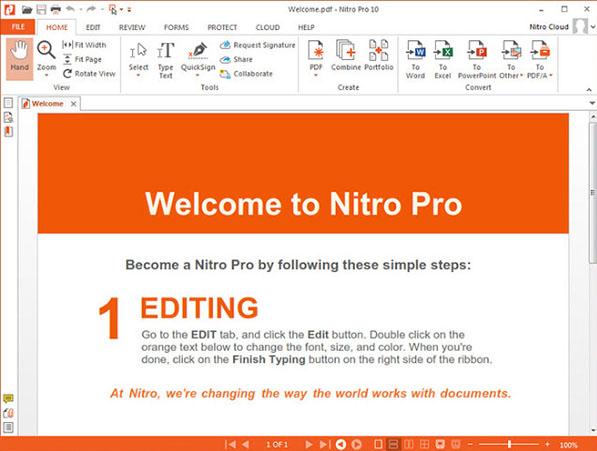
Task: Collapse the ribbon with the chevron
Action: click(589, 90)
